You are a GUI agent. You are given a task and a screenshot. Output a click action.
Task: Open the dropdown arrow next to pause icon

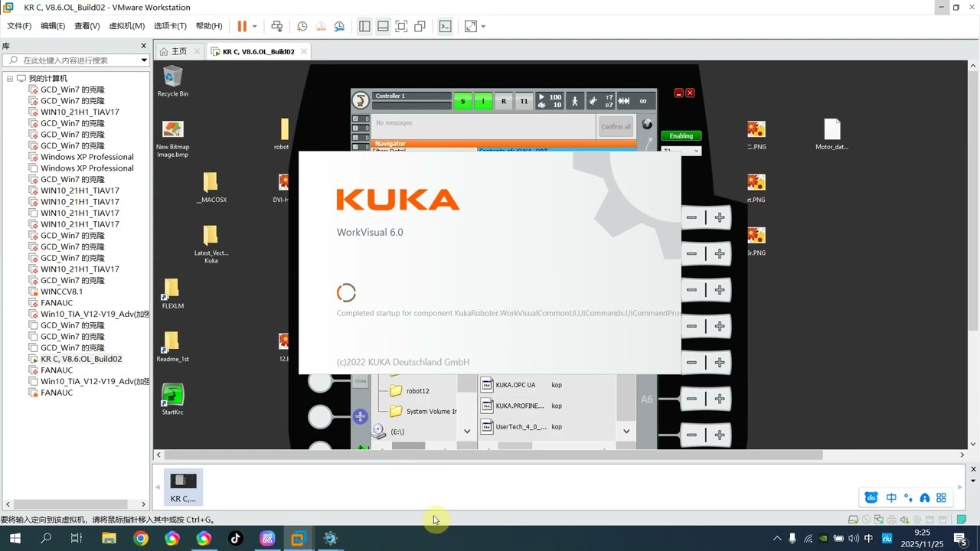pos(255,27)
